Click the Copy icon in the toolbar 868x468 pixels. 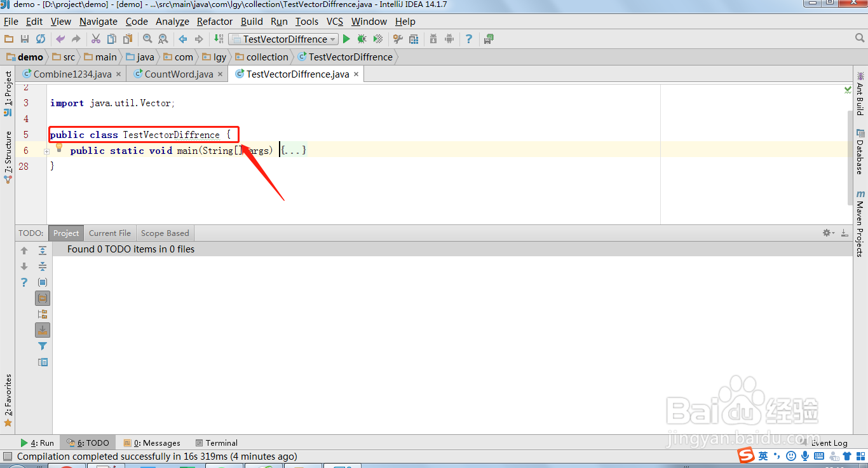(x=112, y=39)
